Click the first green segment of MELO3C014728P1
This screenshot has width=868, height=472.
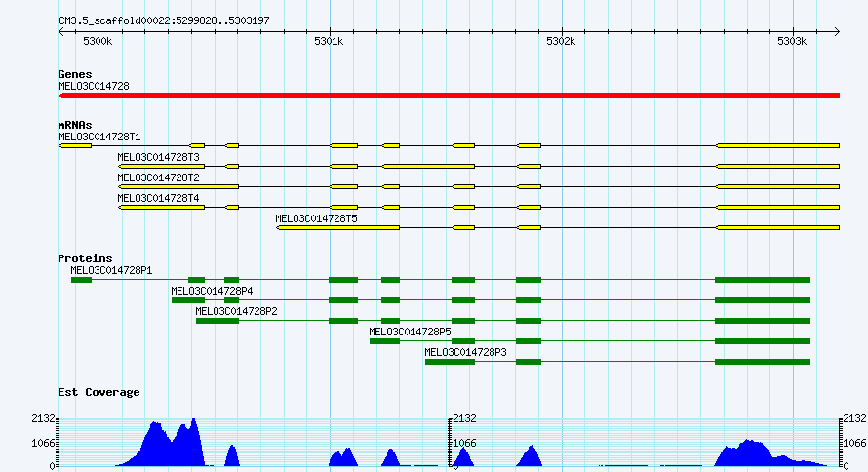[81, 280]
